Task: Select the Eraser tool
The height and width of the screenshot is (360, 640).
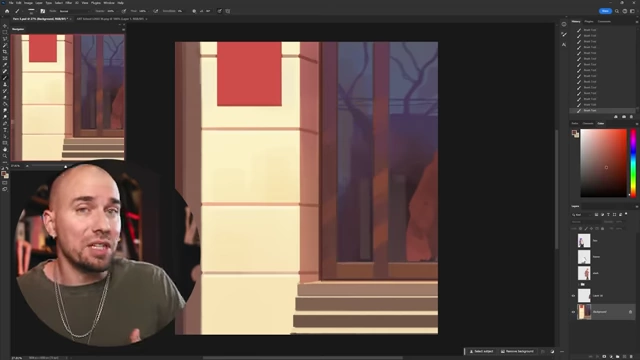Action: (x=5, y=98)
